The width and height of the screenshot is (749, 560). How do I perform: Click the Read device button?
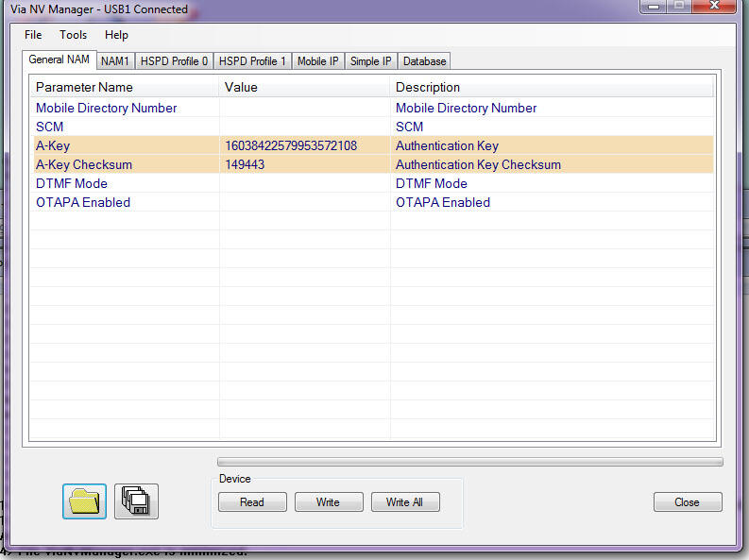252,502
